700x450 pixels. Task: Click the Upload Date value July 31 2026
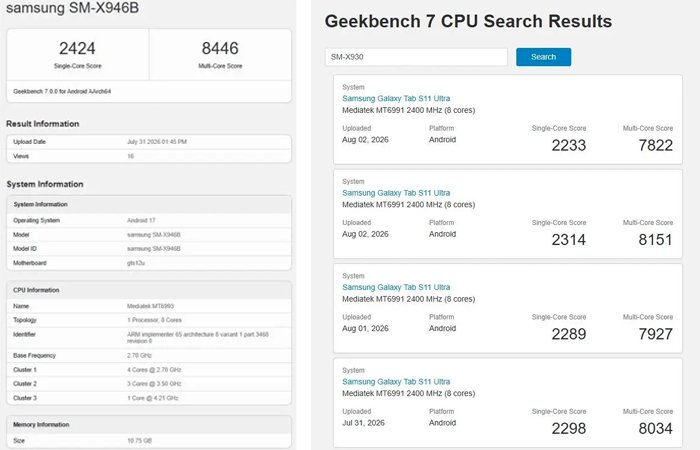157,142
